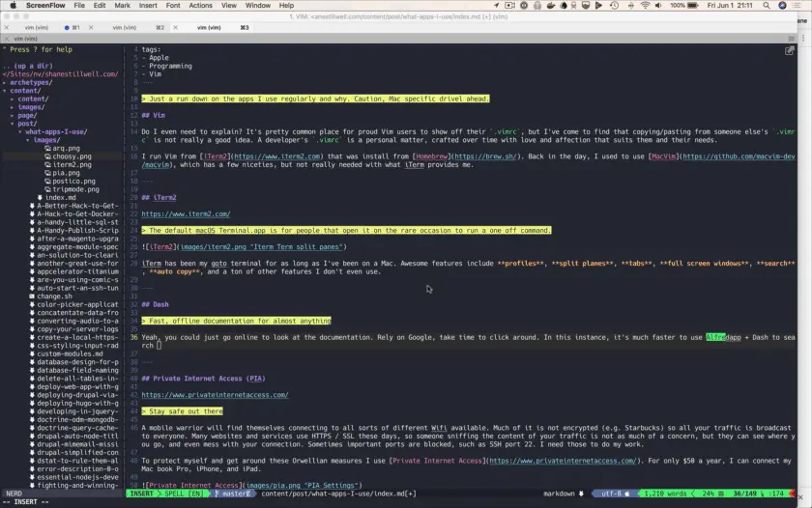This screenshot has height=508, width=812.
Task: Open the Docker whale menu bar icon
Action: coord(550,5)
